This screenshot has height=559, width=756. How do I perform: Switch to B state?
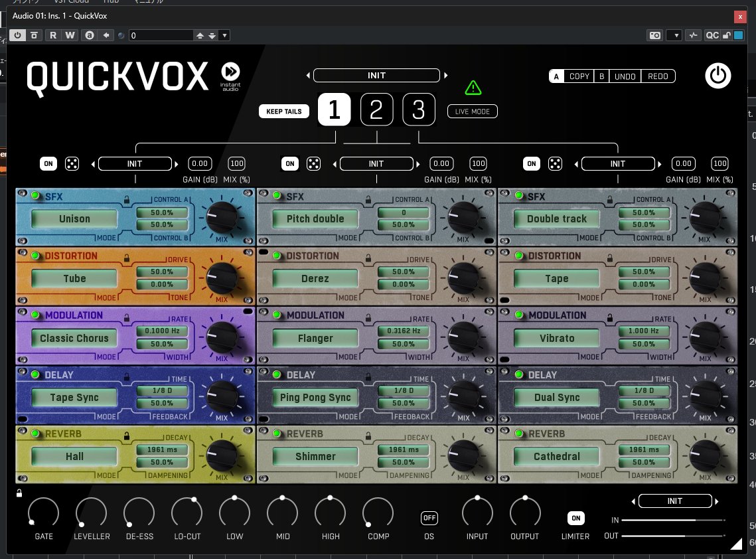pyautogui.click(x=601, y=76)
